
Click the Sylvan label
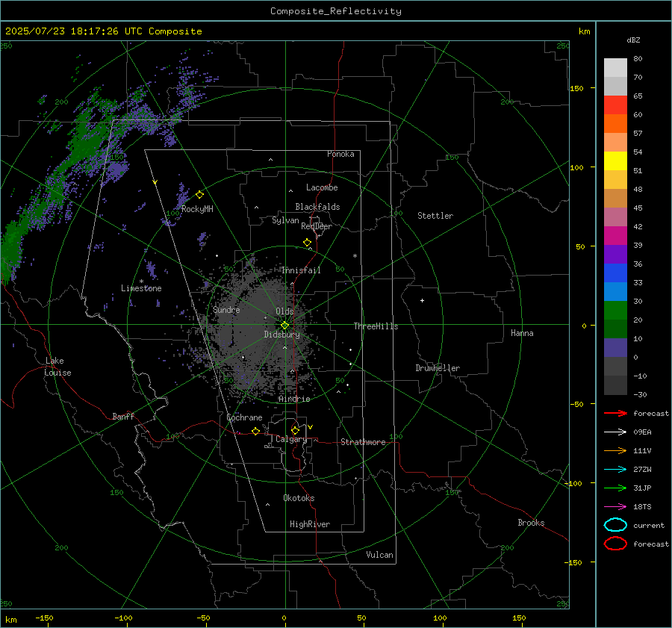[285, 220]
